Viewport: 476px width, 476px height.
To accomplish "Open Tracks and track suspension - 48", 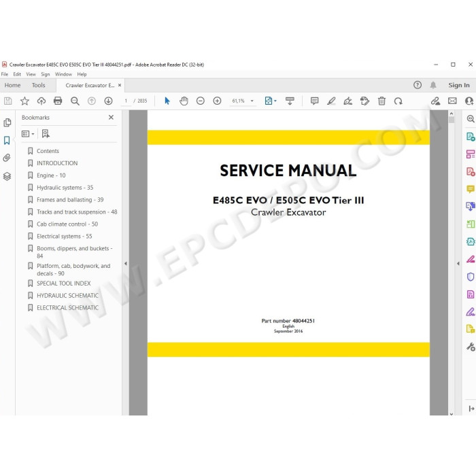I will pyautogui.click(x=77, y=211).
